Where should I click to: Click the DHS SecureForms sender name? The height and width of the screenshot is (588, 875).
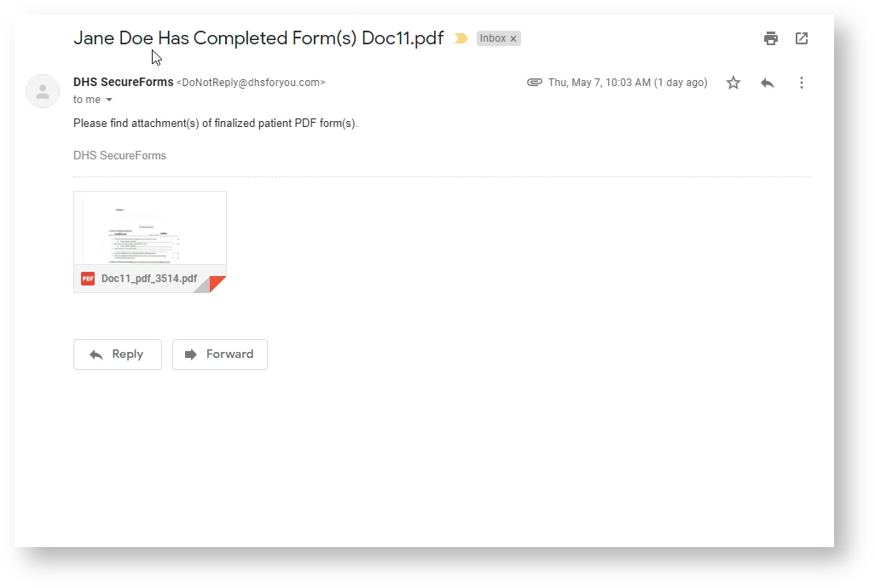[x=123, y=83]
